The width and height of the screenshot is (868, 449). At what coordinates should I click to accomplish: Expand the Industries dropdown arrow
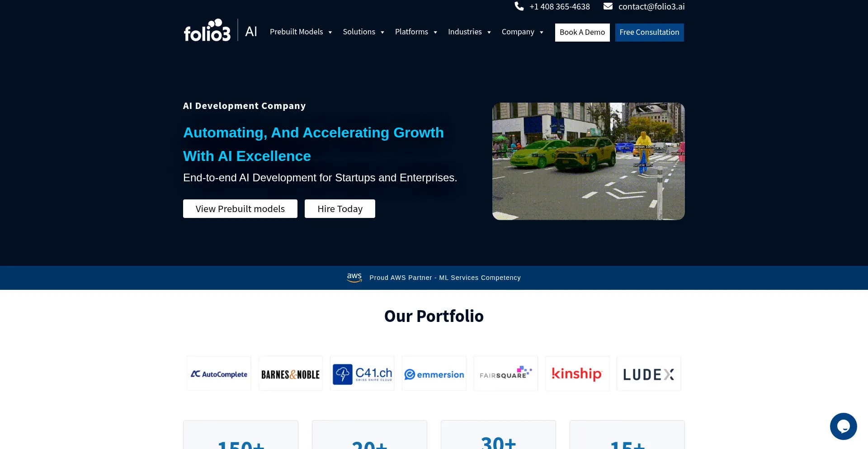(x=489, y=32)
